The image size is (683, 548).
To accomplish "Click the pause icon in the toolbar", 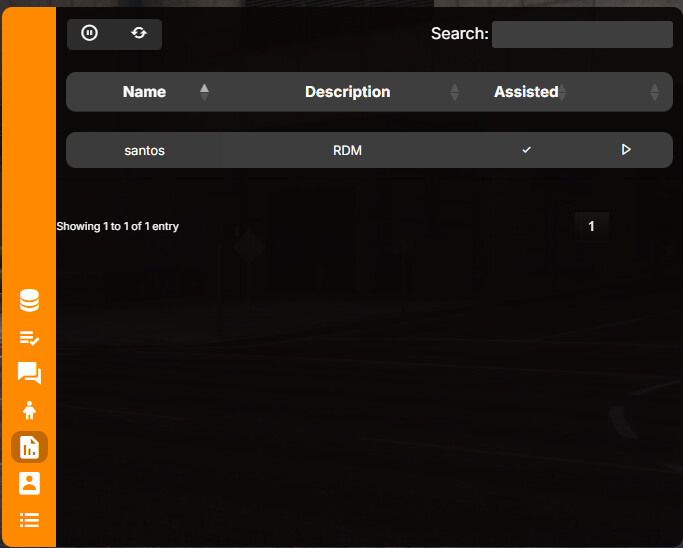I will 89,33.
